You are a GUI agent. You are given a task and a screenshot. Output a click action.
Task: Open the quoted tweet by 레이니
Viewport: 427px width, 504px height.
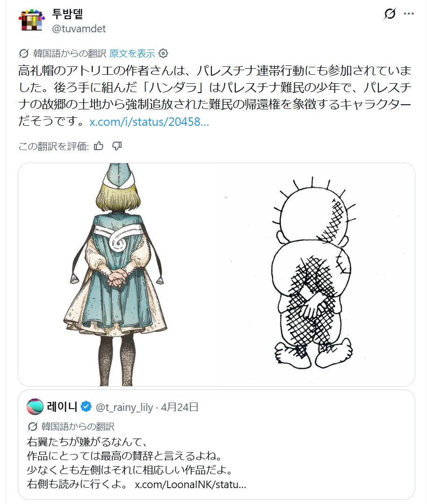pyautogui.click(x=217, y=445)
